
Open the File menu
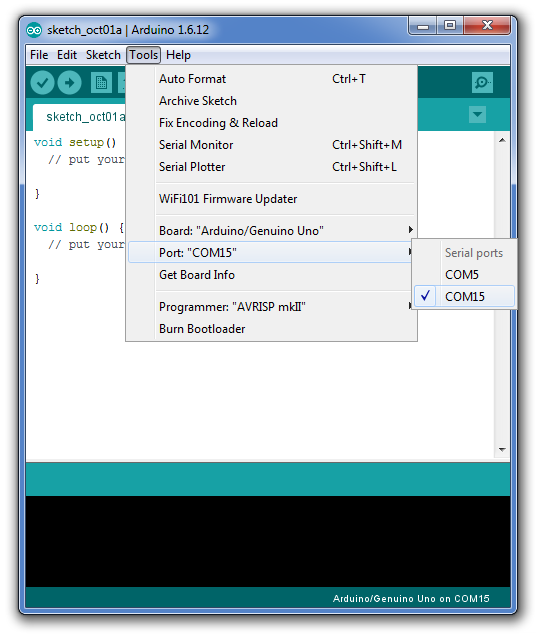(39, 55)
